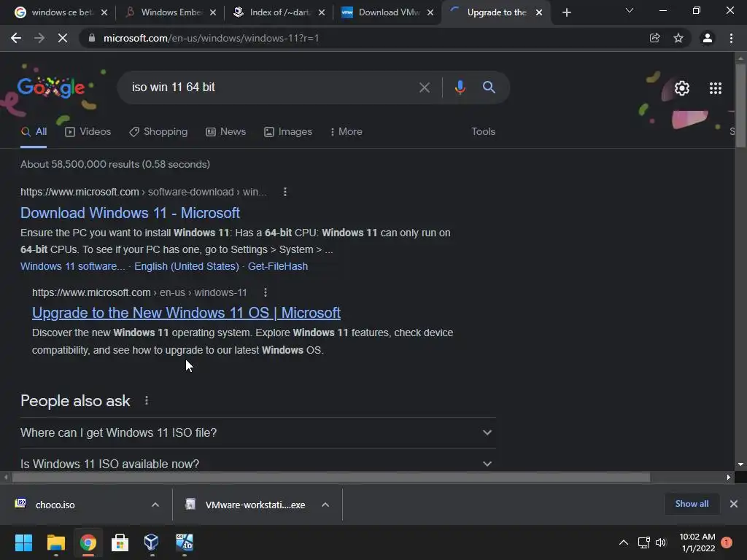Open options for the Upgrade to Windows 11 result
This screenshot has height=560, width=747.
click(266, 292)
